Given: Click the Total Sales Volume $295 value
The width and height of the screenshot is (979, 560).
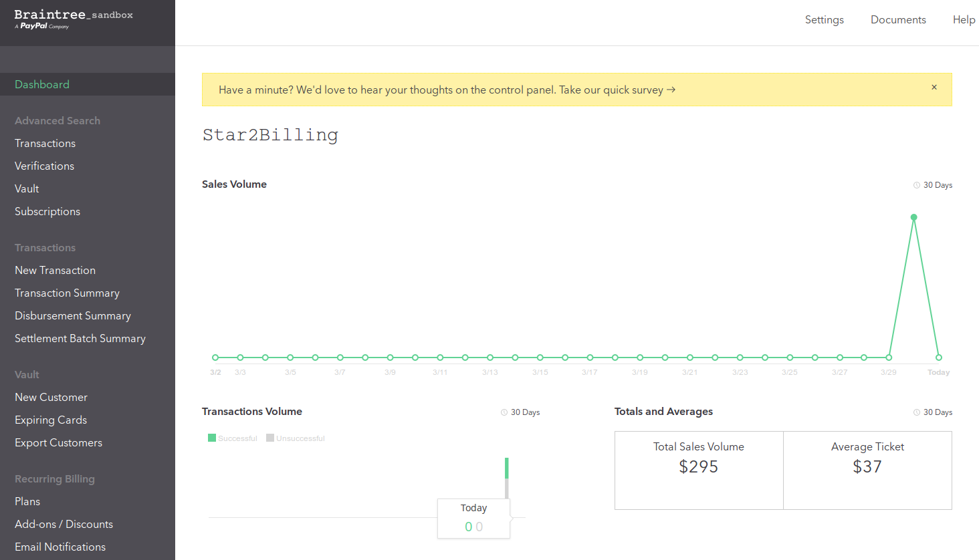Looking at the screenshot, I should click(699, 466).
